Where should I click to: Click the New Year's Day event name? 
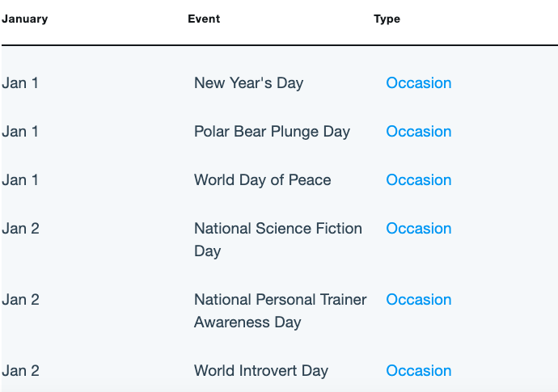tap(249, 83)
